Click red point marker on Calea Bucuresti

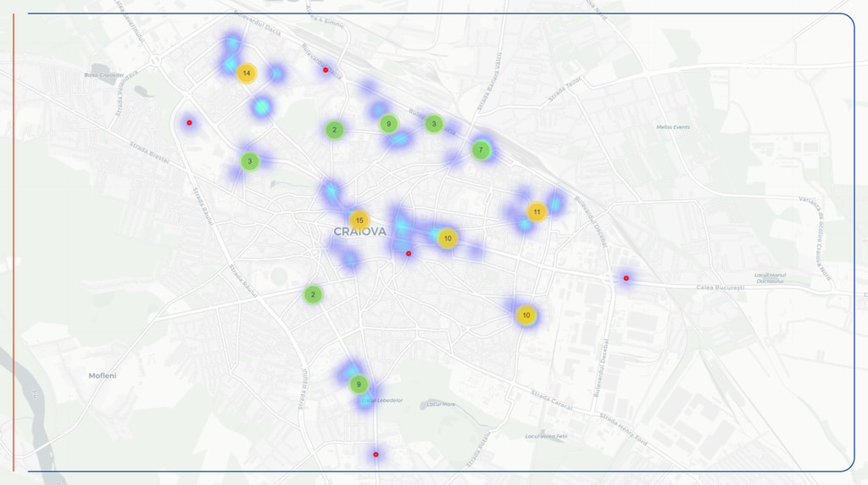click(x=626, y=278)
